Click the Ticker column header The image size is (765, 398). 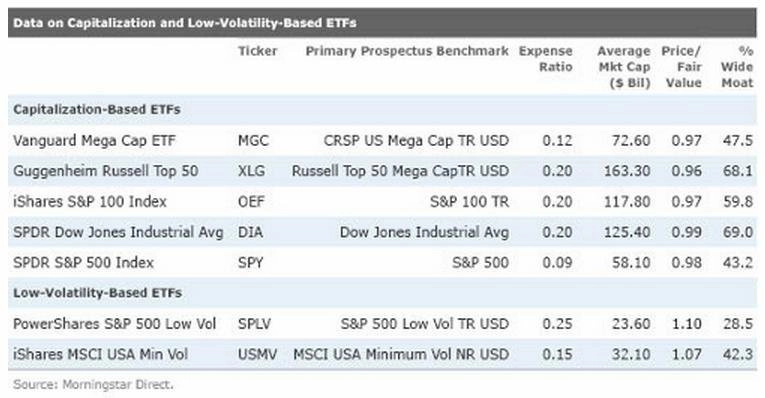pyautogui.click(x=257, y=51)
